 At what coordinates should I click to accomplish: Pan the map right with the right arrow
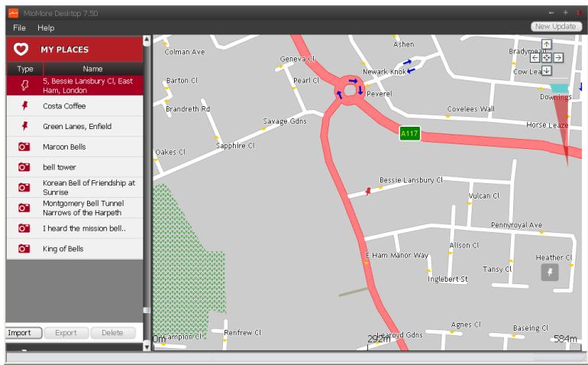point(558,58)
